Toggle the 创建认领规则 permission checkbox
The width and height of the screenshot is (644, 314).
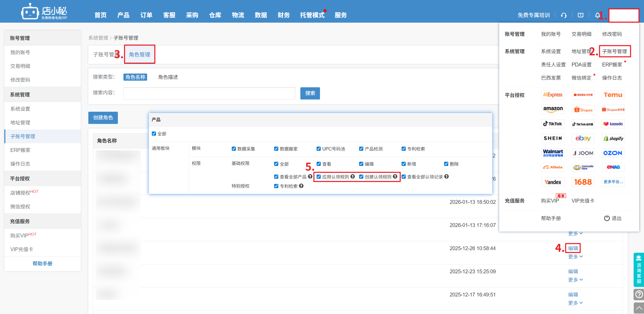click(x=361, y=177)
